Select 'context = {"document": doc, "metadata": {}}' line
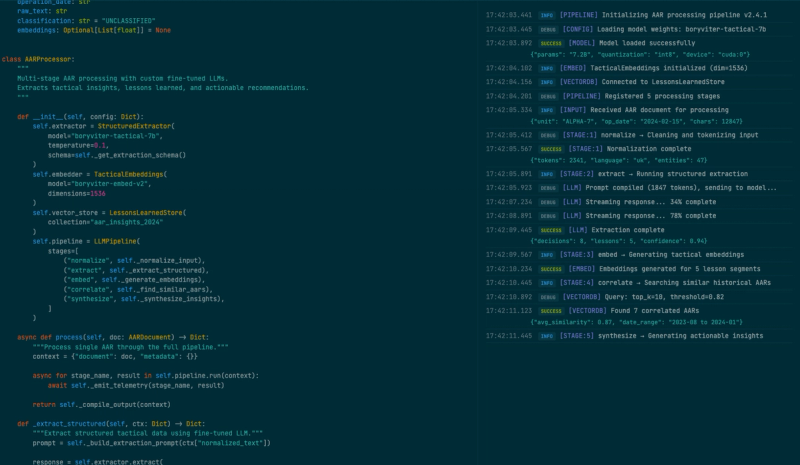Viewport: 800px width, 465px height. click(115, 357)
